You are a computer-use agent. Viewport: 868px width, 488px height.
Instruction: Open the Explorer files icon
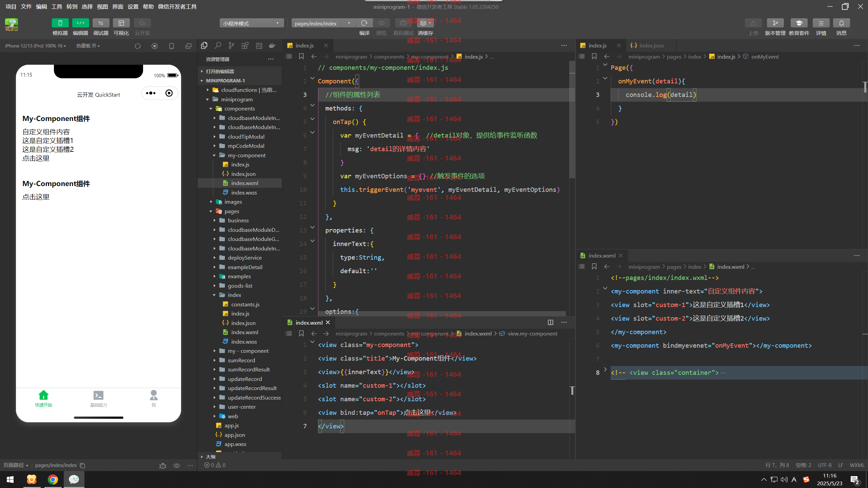(x=204, y=45)
